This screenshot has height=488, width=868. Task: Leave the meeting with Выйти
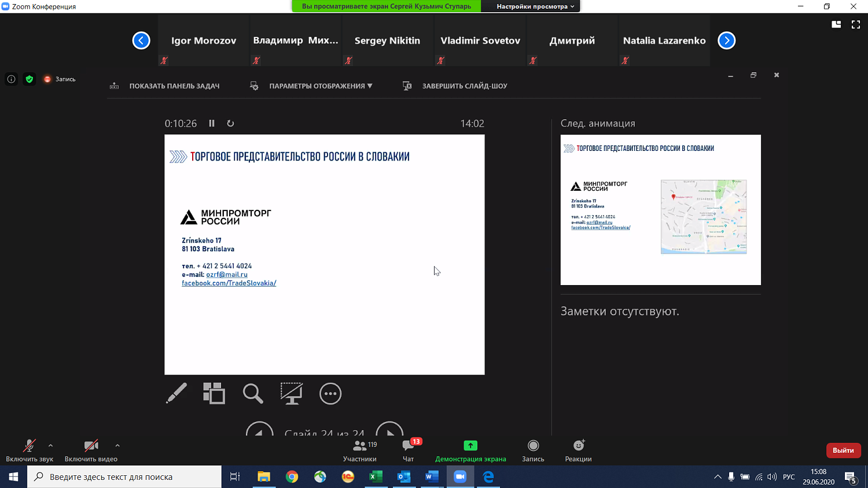pyautogui.click(x=843, y=450)
